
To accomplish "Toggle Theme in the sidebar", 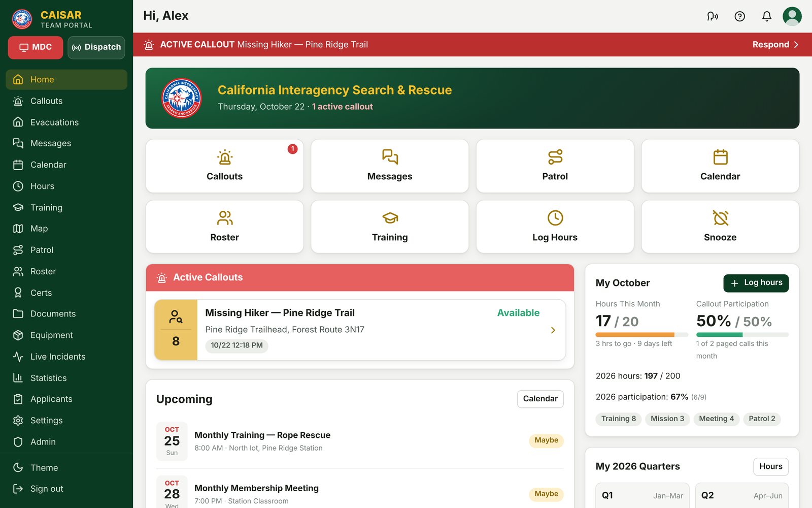I will tap(66, 467).
